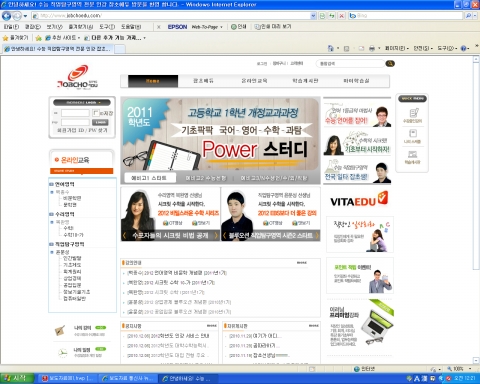Expand the Print icon dropdown arrow
The height and width of the screenshot is (384, 480).
click(379, 49)
